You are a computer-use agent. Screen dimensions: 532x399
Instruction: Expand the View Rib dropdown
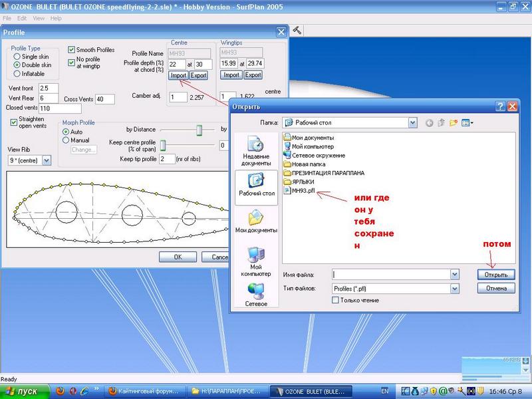47,160
